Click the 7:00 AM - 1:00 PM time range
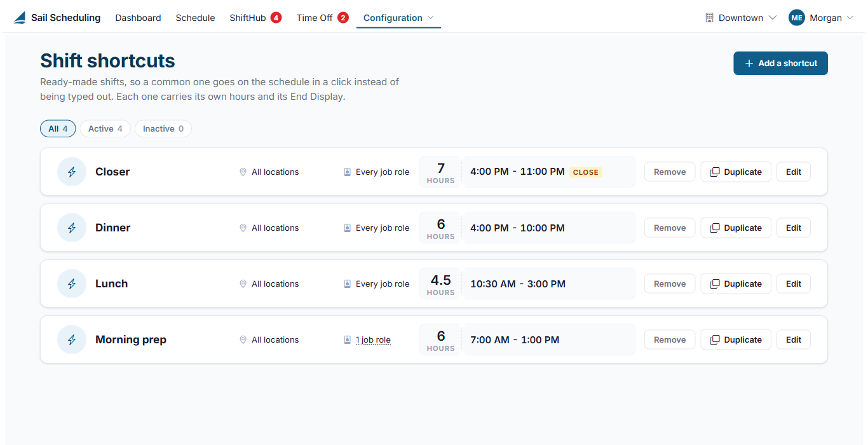 (515, 339)
